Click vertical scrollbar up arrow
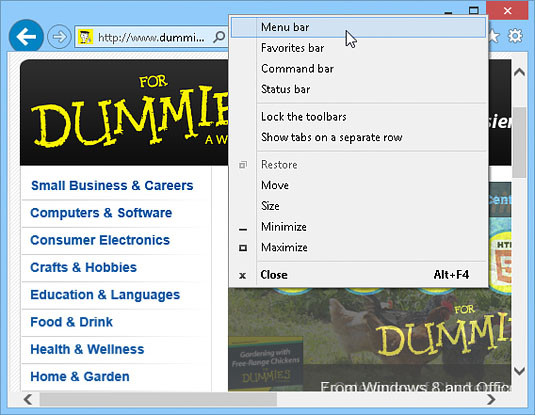535x415 pixels. (519, 72)
